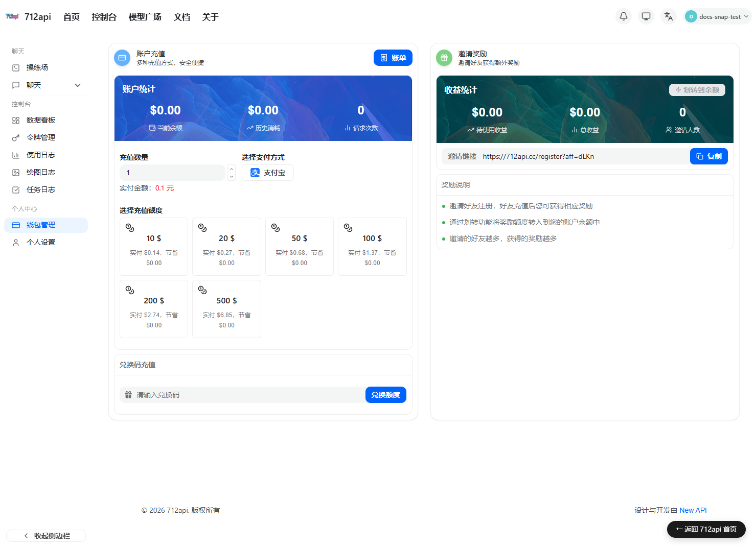Image resolution: width=756 pixels, height=548 pixels.
Task: Toggle the theme monitor icon
Action: [x=646, y=16]
